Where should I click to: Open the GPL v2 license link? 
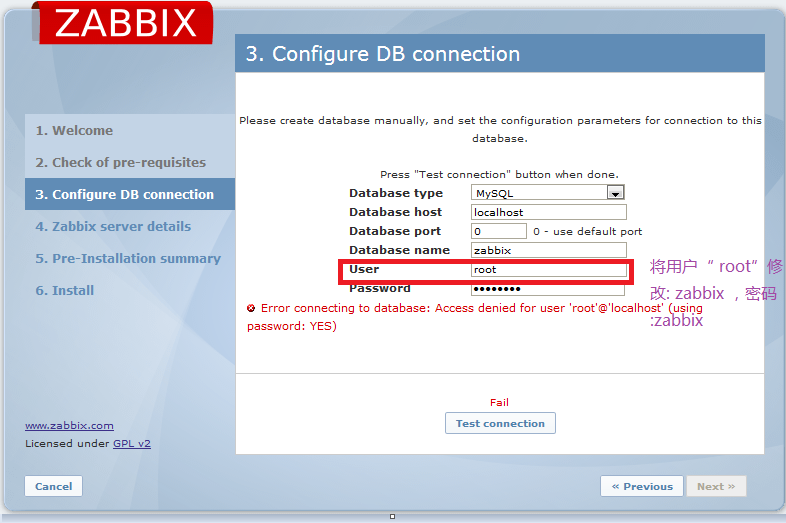[131, 443]
